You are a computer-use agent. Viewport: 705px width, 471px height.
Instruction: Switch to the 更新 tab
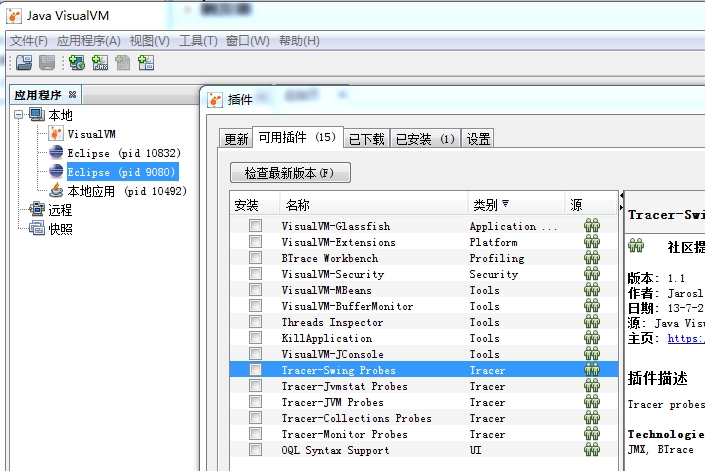point(236,138)
